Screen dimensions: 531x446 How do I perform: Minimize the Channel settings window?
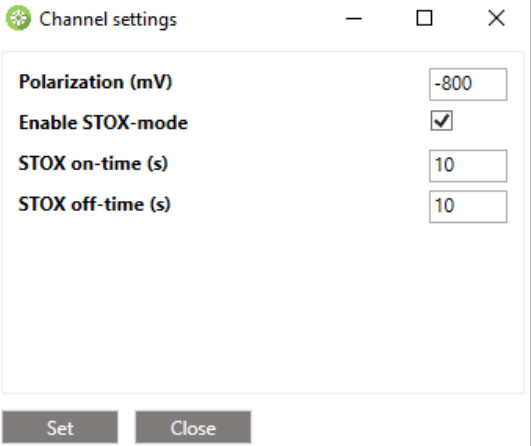pos(354,18)
